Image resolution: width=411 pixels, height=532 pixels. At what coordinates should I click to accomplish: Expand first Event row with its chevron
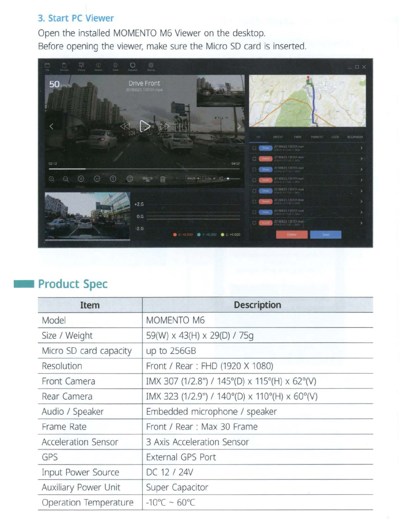click(x=361, y=159)
